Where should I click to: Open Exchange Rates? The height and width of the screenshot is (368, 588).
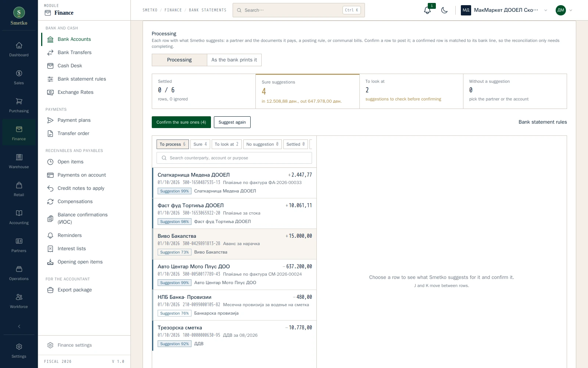point(75,92)
